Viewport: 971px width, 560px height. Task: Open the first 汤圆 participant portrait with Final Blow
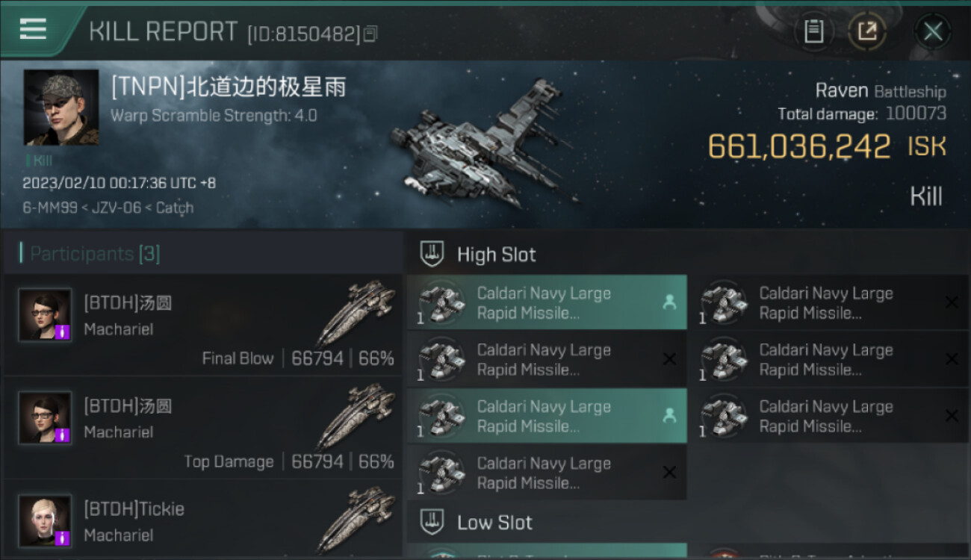(46, 315)
